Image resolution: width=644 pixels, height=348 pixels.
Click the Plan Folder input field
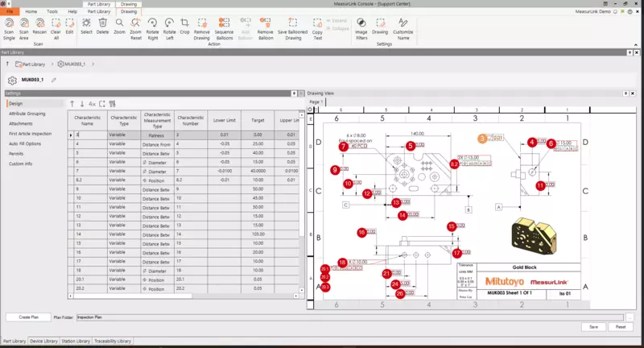(x=350, y=317)
